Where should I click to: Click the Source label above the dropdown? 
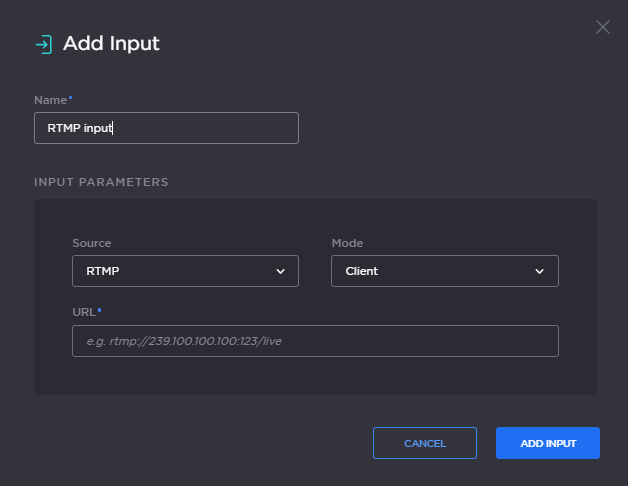(x=92, y=243)
